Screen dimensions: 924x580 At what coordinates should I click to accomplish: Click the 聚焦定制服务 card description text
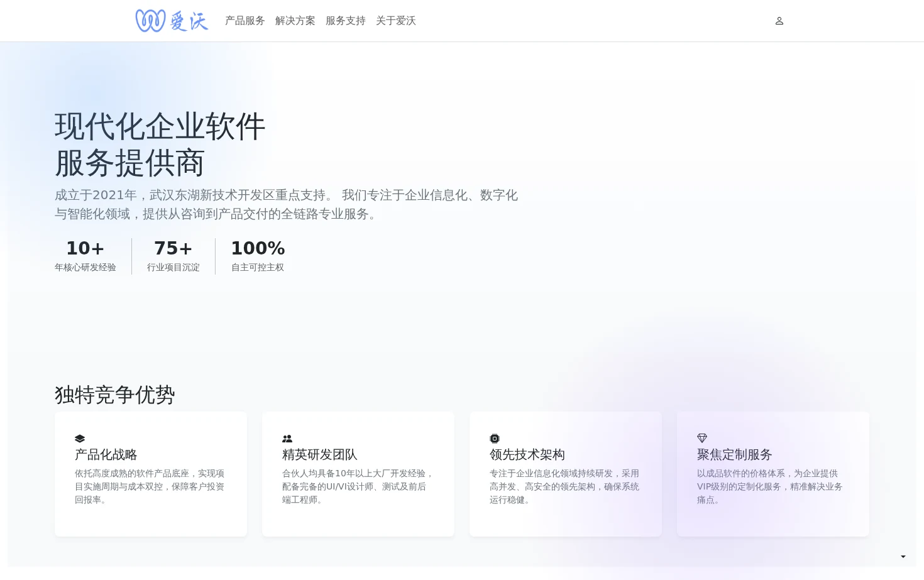click(771, 486)
